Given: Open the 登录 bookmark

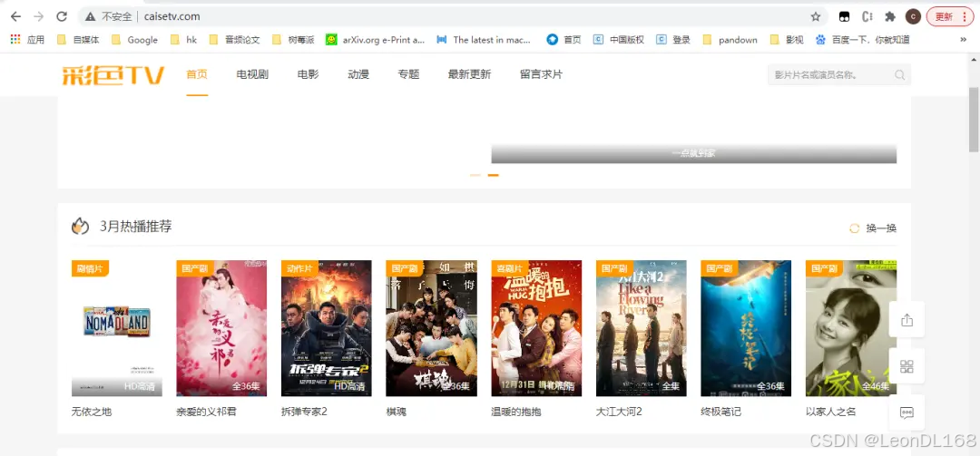Looking at the screenshot, I should (673, 39).
